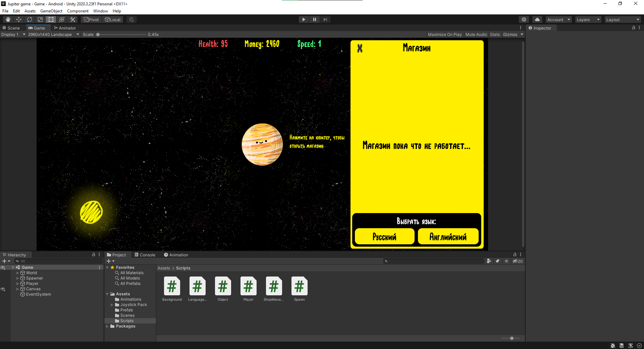Select the Move tool
The width and height of the screenshot is (644, 349).
(x=19, y=19)
